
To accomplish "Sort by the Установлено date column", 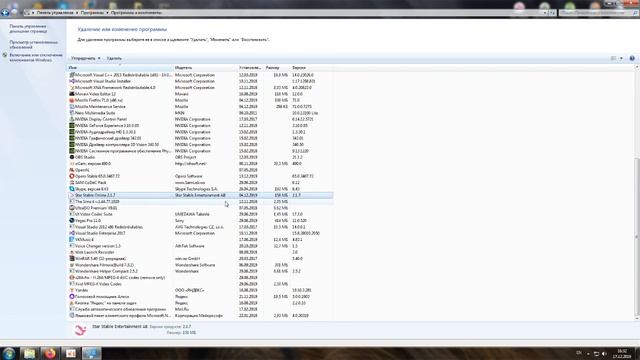I will [250, 68].
